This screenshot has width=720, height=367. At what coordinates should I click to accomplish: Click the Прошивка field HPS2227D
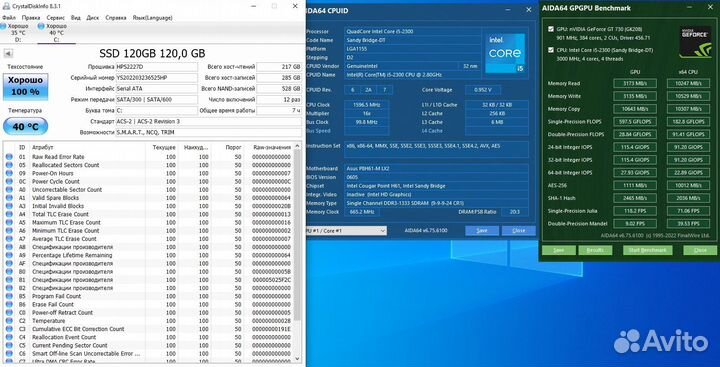[156, 67]
